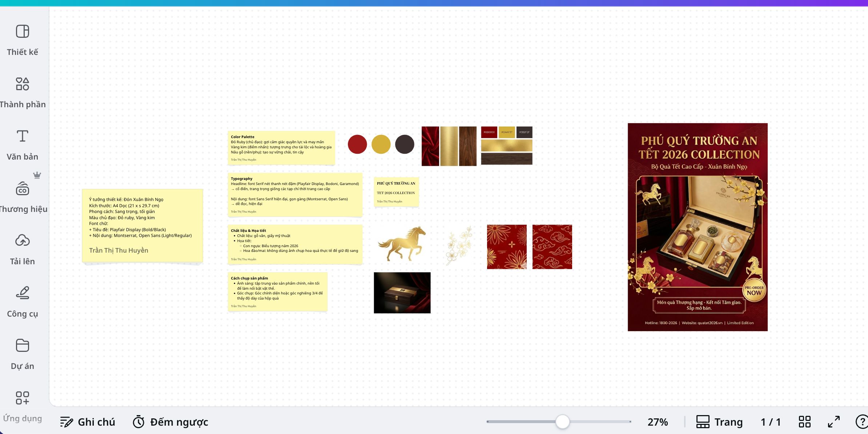Select the Ý tưởng thiết kế sticky note
Viewport: 868px width, 434px height.
(x=142, y=226)
